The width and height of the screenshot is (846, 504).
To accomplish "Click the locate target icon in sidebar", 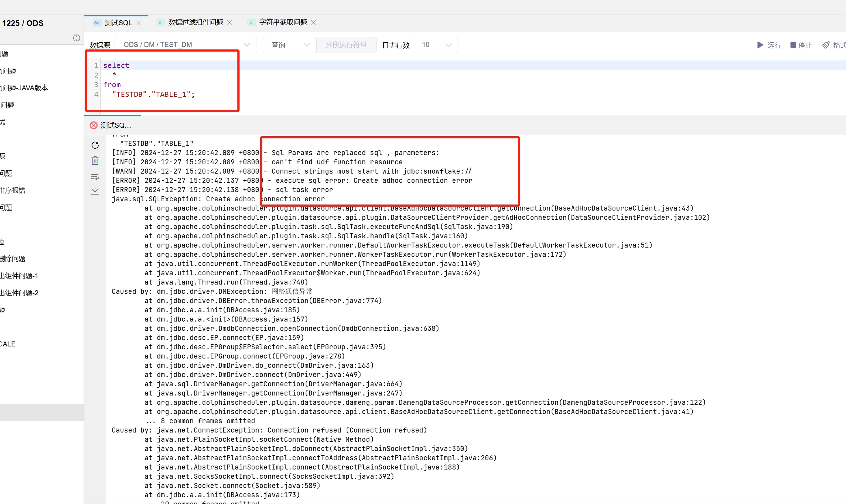I will (x=77, y=38).
